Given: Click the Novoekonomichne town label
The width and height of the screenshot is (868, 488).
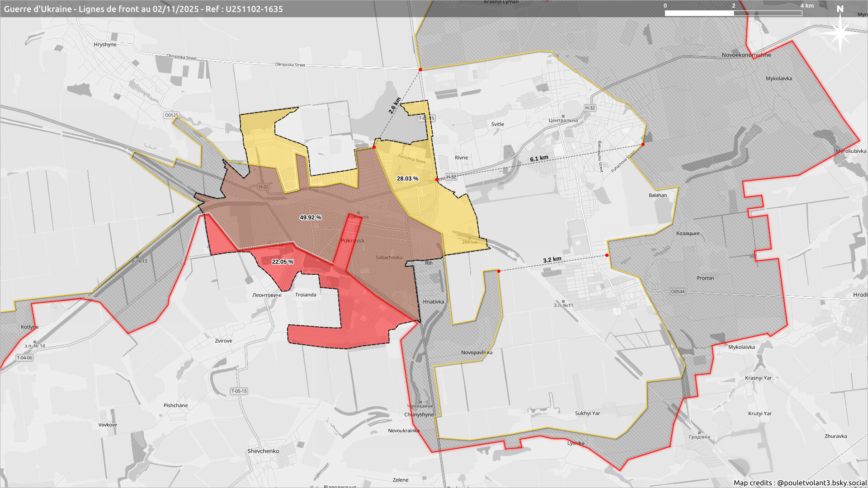Looking at the screenshot, I should coord(746,55).
